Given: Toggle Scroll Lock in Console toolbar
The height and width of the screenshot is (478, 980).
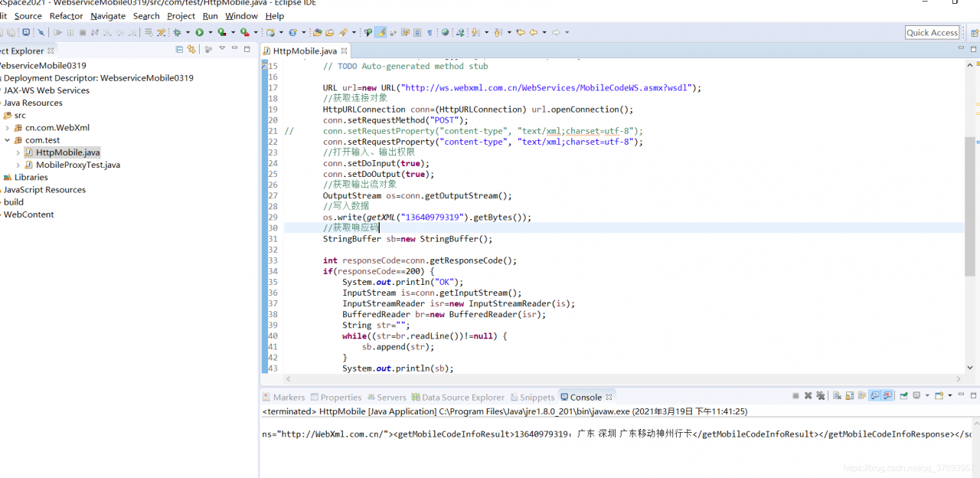Looking at the screenshot, I should click(849, 396).
